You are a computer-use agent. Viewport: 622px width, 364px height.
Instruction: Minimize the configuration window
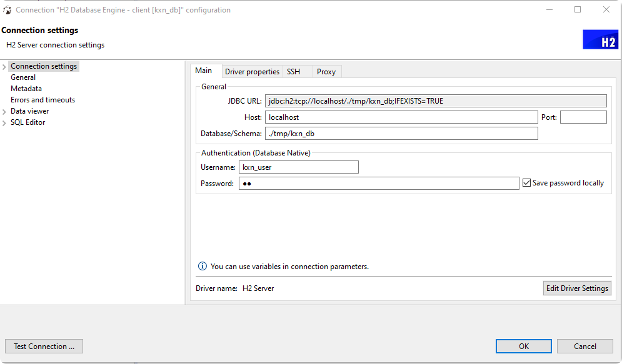549,9
